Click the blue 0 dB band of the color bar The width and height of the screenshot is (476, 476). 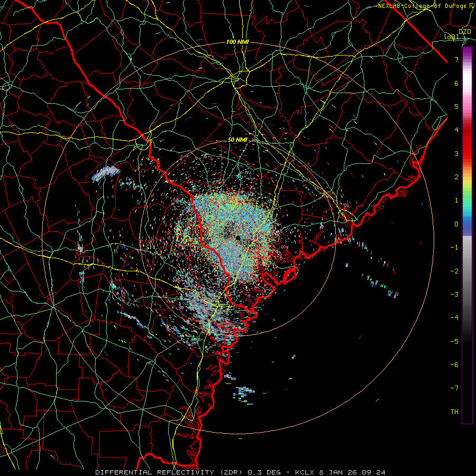click(x=467, y=225)
